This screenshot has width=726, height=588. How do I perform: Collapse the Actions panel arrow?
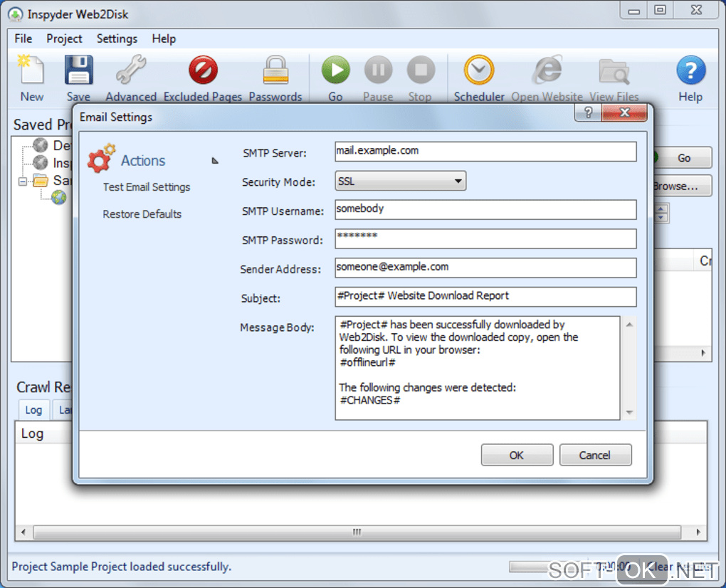[215, 161]
